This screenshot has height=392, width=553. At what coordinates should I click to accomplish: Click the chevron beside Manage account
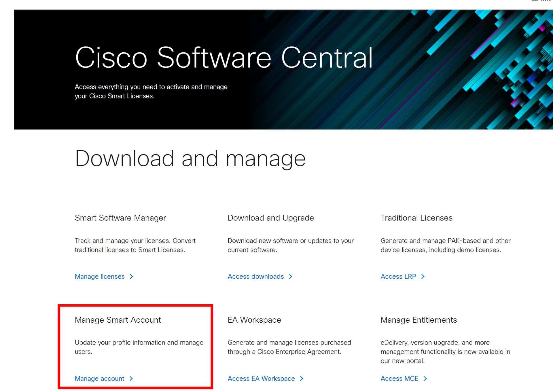point(131,378)
